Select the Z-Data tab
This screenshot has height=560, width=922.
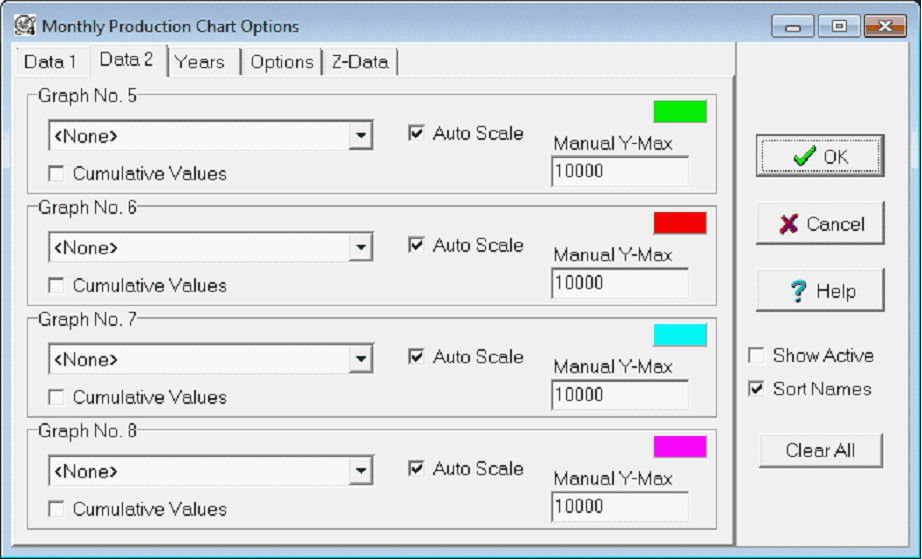[362, 62]
